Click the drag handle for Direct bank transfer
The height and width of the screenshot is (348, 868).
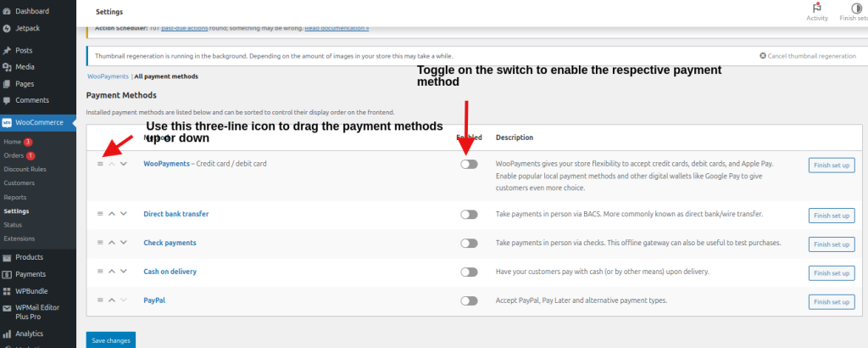click(100, 213)
